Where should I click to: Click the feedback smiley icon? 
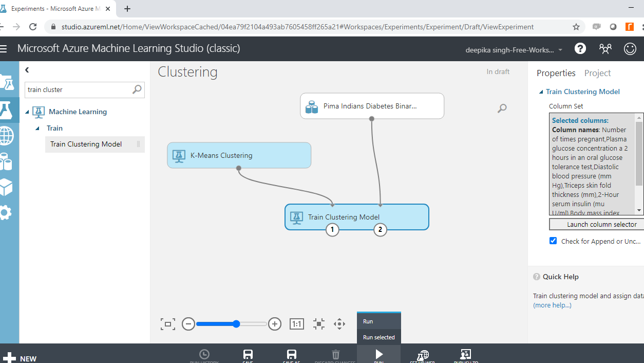(630, 48)
